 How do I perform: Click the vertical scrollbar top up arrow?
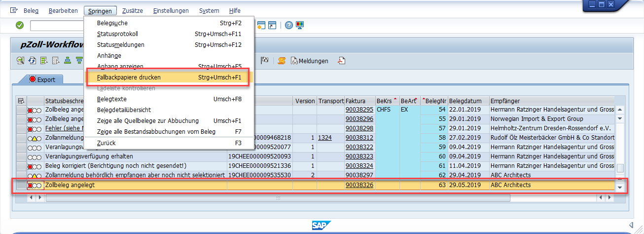pyautogui.click(x=620, y=110)
